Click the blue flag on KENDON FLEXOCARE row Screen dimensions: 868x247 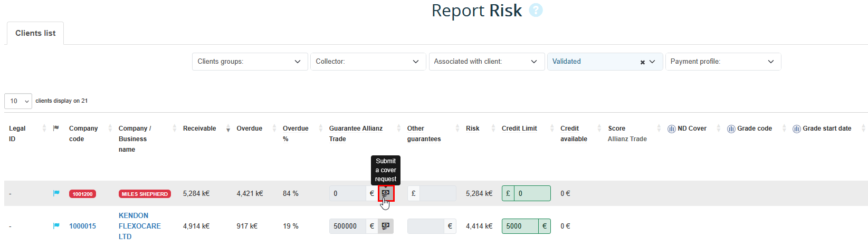56,226
